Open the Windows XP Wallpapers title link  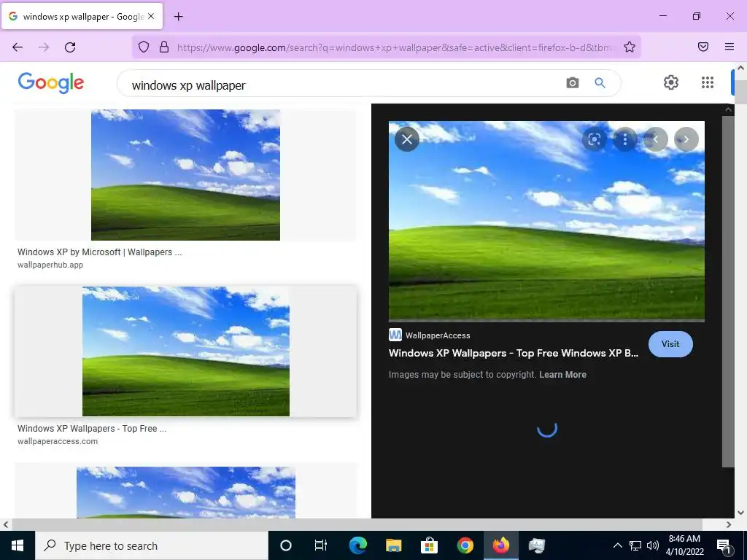(x=513, y=353)
